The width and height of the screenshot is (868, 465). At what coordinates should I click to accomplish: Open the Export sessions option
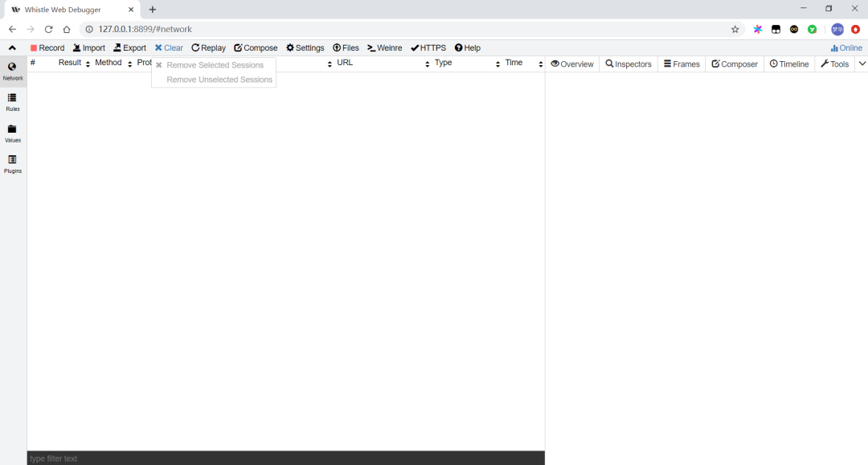(129, 48)
